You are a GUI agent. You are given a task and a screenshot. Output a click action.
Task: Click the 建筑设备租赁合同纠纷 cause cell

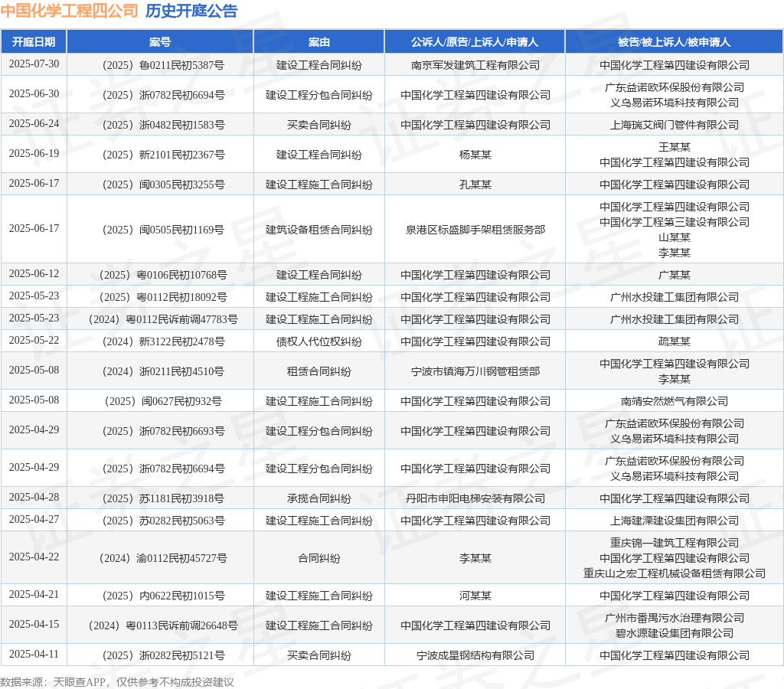coord(319,230)
